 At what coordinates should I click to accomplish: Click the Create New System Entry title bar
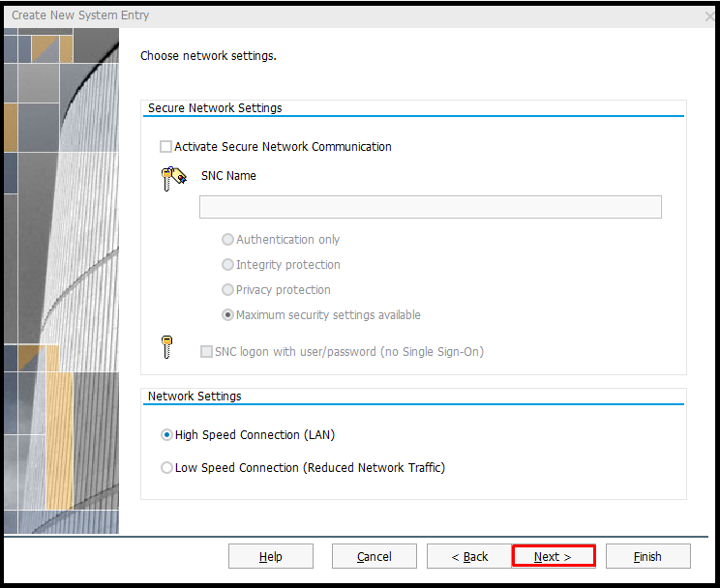tap(290, 15)
